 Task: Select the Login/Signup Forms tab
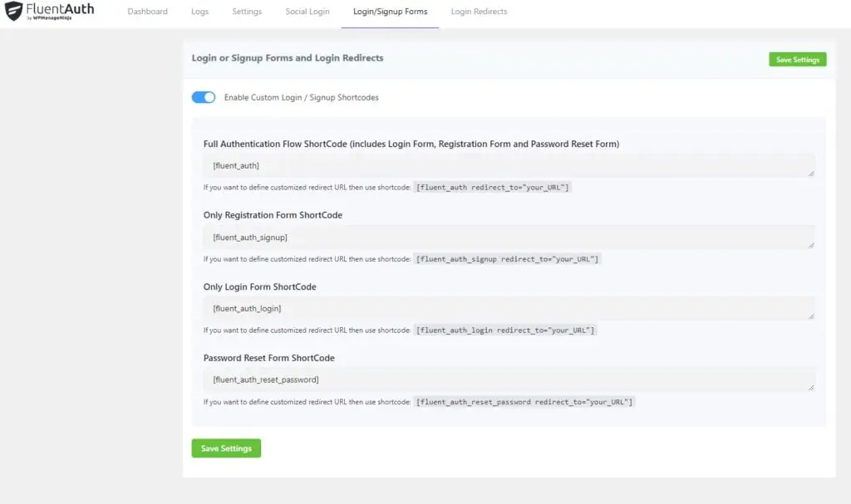pyautogui.click(x=389, y=12)
